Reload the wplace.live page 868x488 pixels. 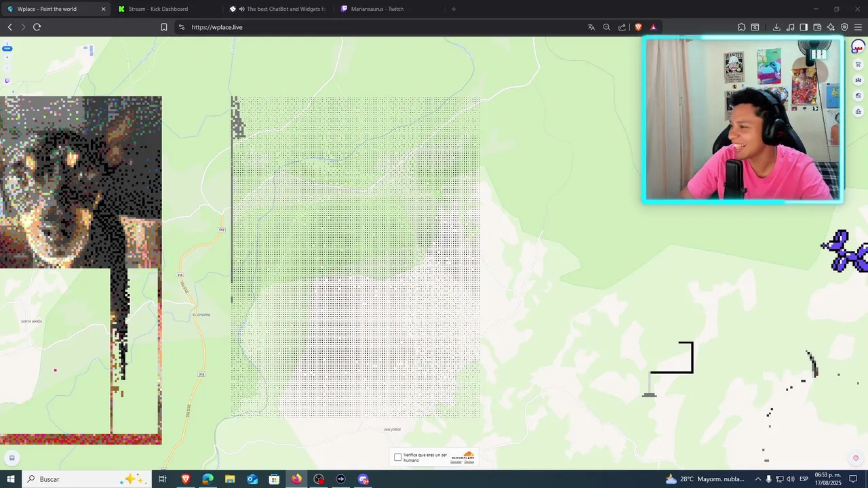point(37,27)
